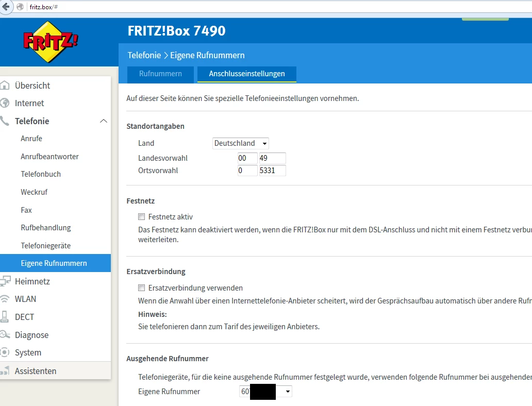Click the Ortsvorwahl prefix field with 0
Viewport: 532px width, 406px height.
(247, 170)
